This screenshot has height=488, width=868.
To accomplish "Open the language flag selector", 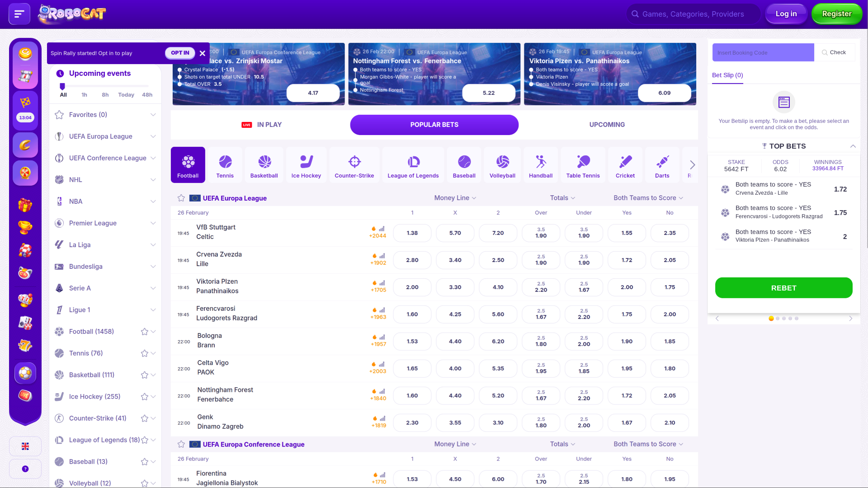I will (25, 446).
